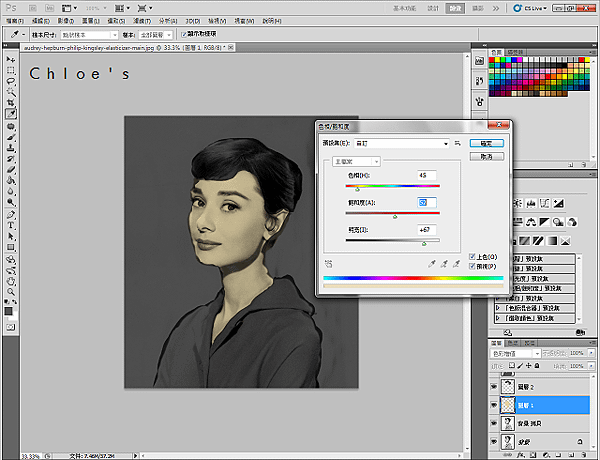Open the Image (I) menu

(65, 21)
